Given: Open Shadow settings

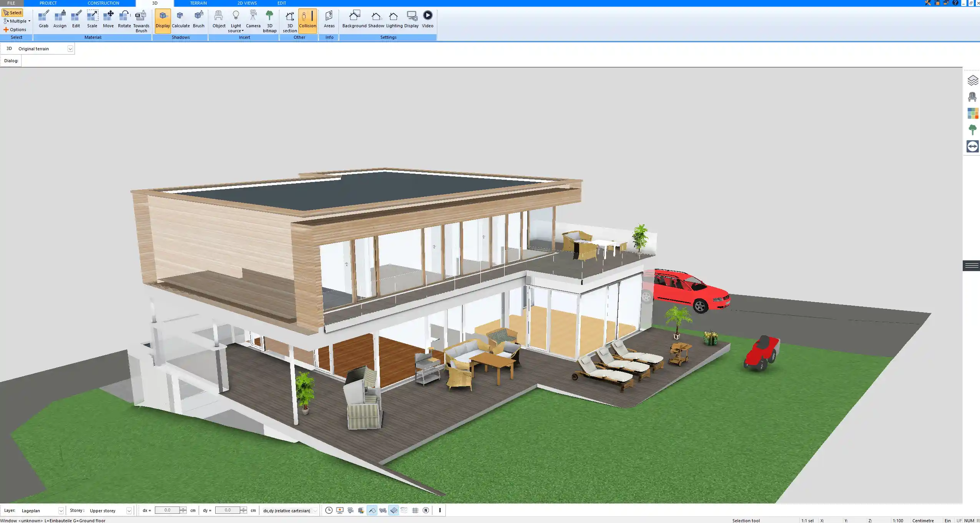Looking at the screenshot, I should (x=376, y=20).
